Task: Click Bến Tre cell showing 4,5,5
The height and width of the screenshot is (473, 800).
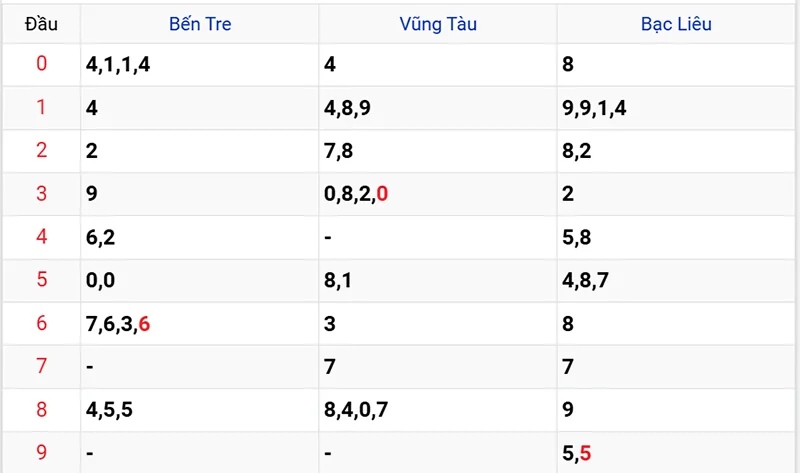Action: [110, 409]
